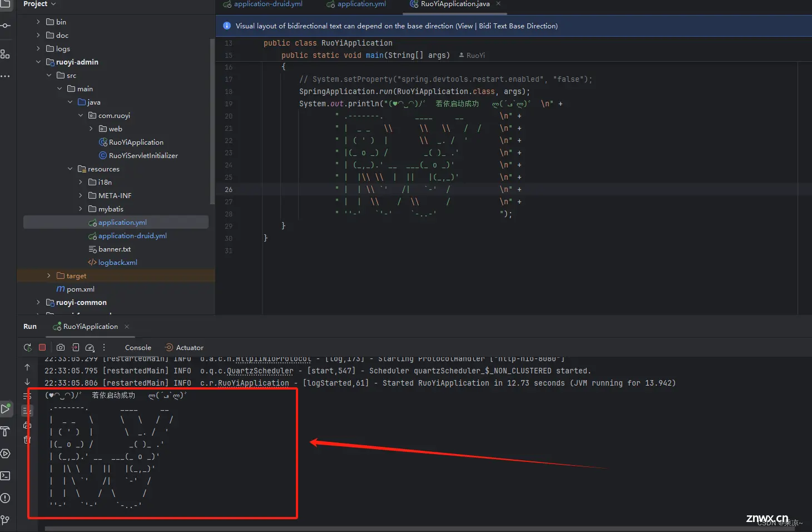Take a thread dump with camera icon
Viewport: 812px width, 532px height.
point(61,347)
